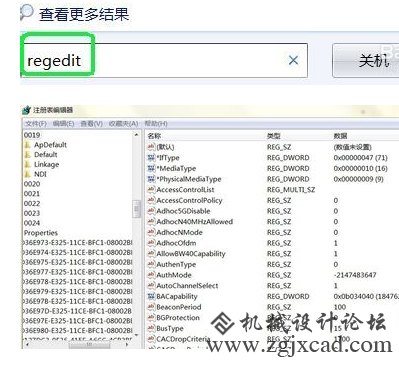Click the *IfType DWORD value icon
Viewport: 399px width, 366px height.
pos(151,157)
